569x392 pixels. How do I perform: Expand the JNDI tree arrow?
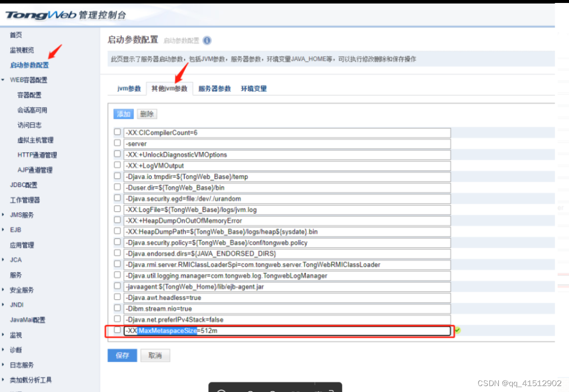(3, 305)
